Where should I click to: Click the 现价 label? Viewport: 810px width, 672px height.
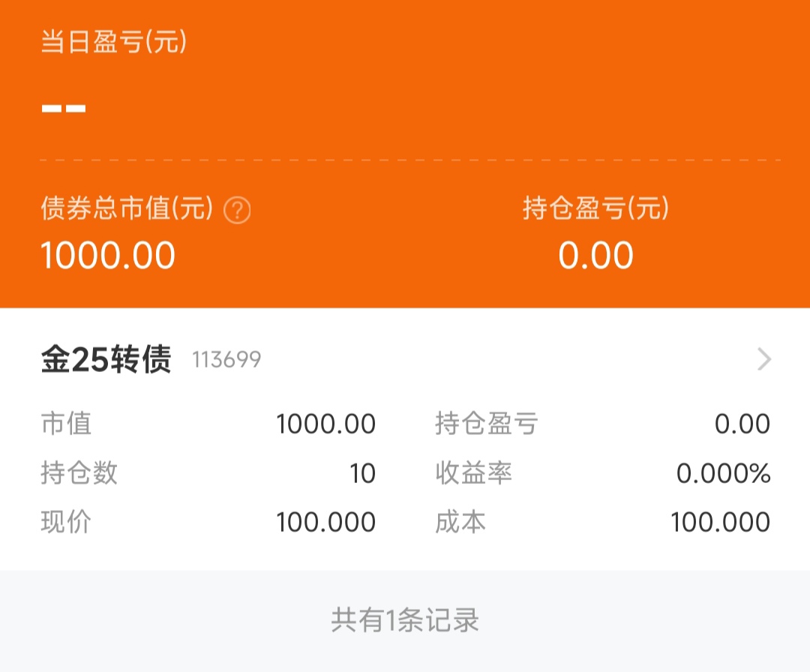[x=66, y=522]
